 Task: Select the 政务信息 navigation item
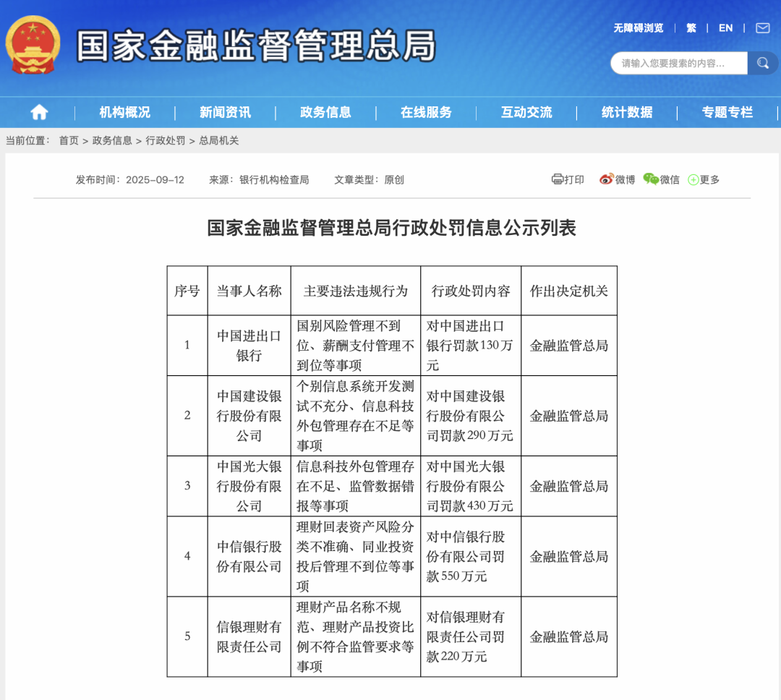[x=325, y=112]
